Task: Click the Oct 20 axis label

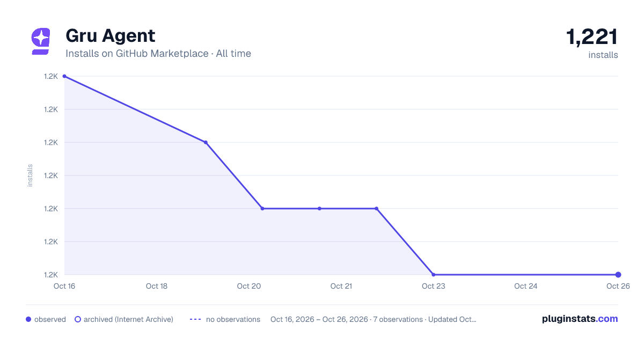Action: [x=249, y=286]
